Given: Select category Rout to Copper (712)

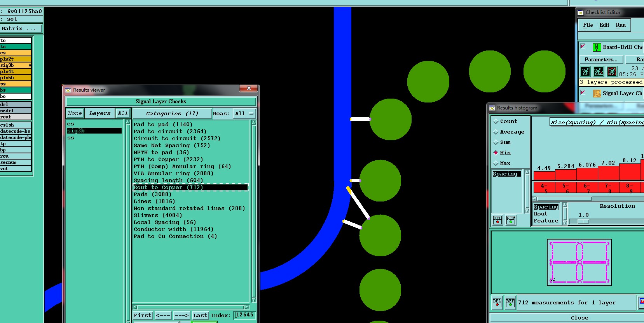Looking at the screenshot, I should [x=190, y=188].
